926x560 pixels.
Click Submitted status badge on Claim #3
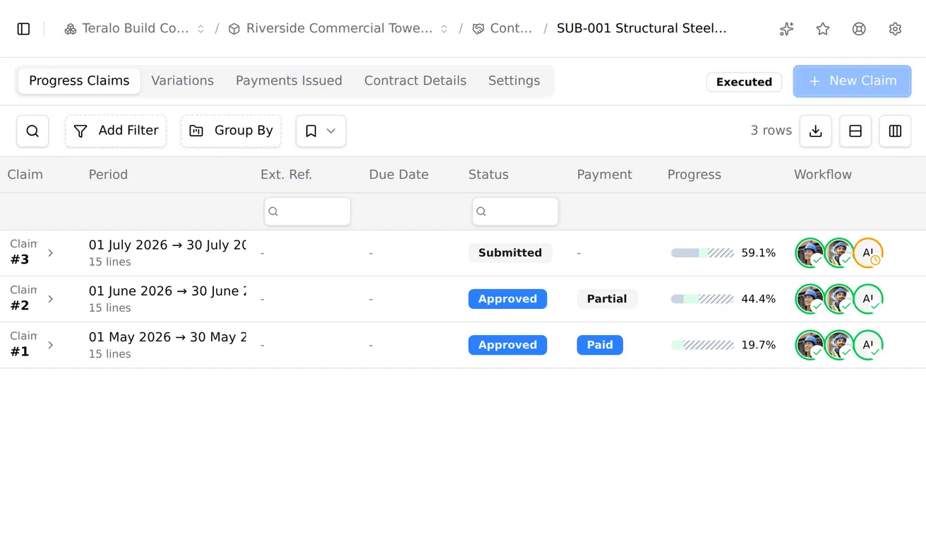510,252
